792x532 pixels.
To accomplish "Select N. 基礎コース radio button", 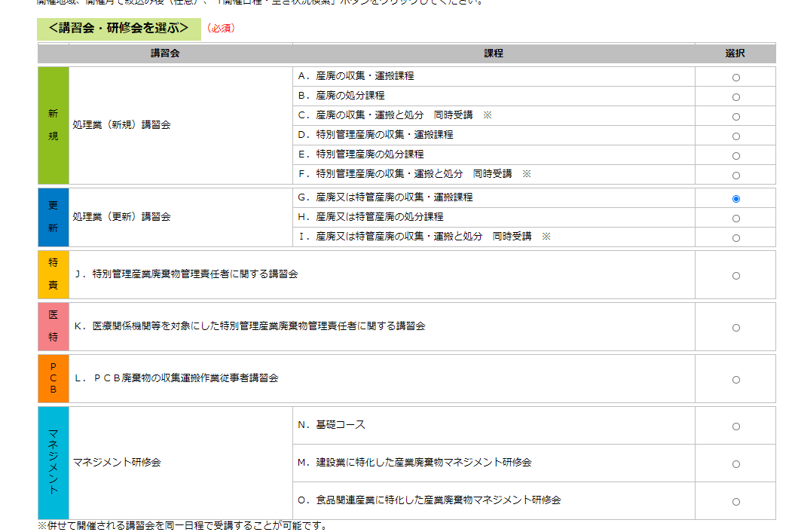I will [x=735, y=427].
